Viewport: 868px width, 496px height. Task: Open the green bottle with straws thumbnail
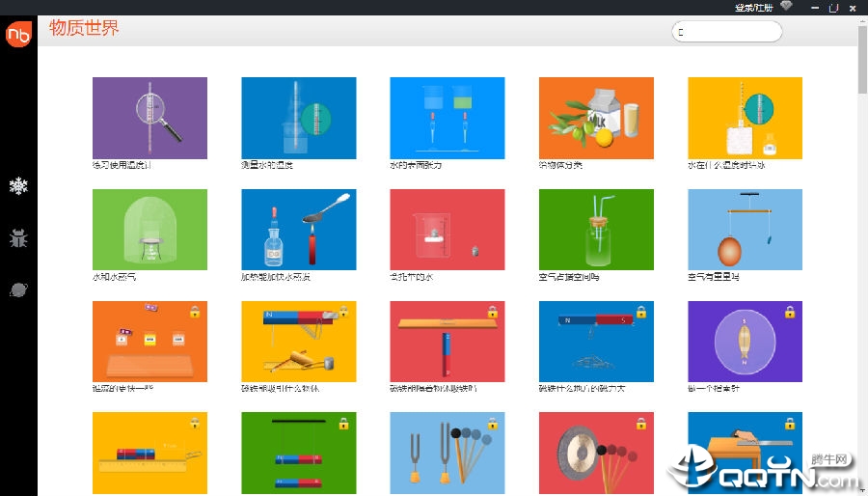(596, 230)
